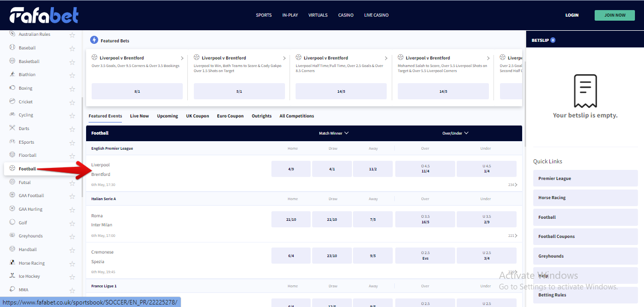644x307 pixels.
Task: Toggle the Darts favorite star
Action: tap(72, 129)
